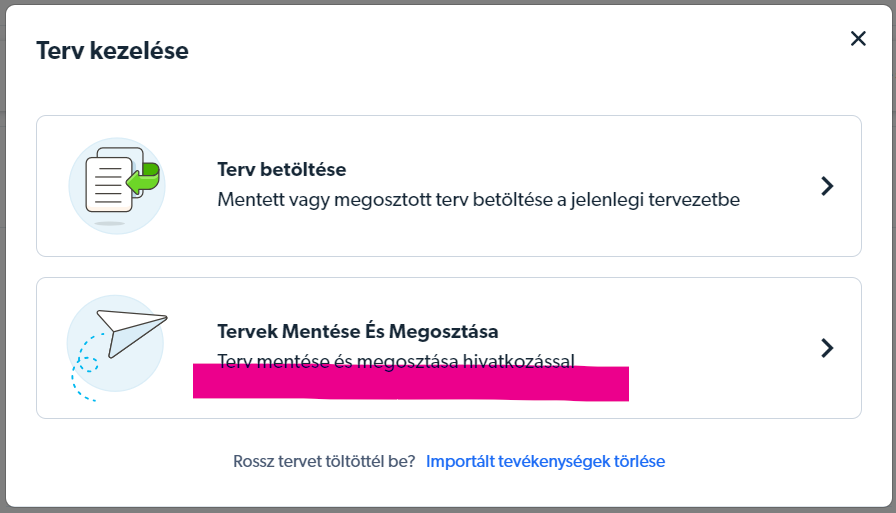The width and height of the screenshot is (896, 513).
Task: Click the Terv mentése és megosztása hivatkozással text
Action: pyautogui.click(x=396, y=360)
